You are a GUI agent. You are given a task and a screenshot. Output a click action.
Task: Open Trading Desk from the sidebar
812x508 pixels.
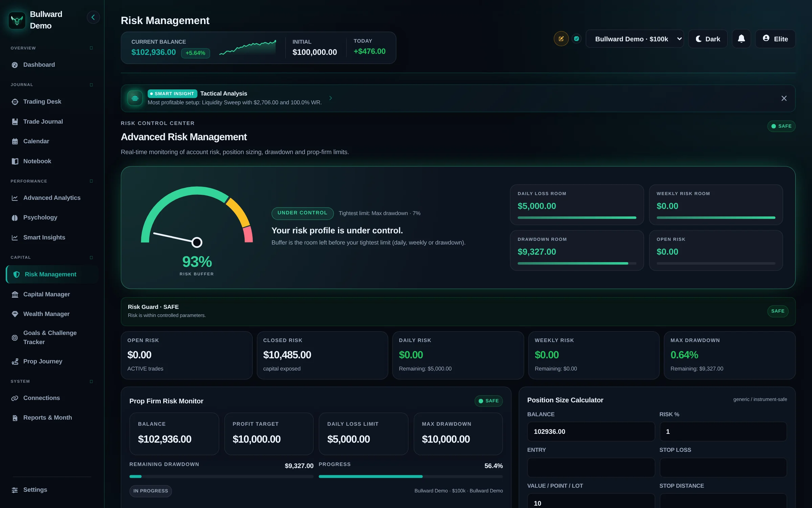tap(52, 102)
